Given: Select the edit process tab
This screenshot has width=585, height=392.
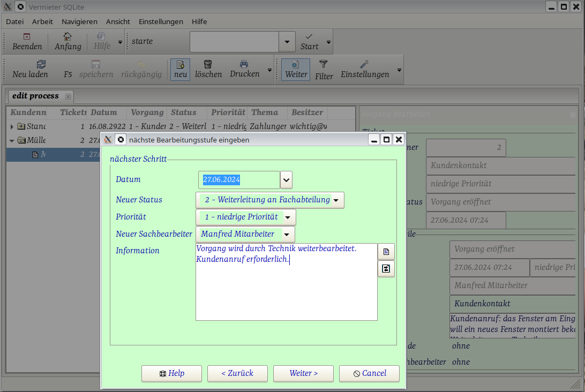Looking at the screenshot, I should (x=36, y=96).
